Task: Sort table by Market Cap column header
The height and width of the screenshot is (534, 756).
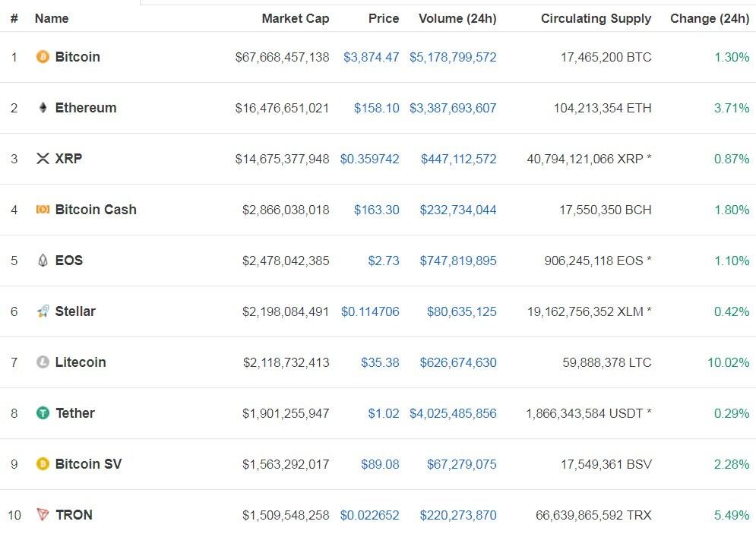Action: pos(295,18)
